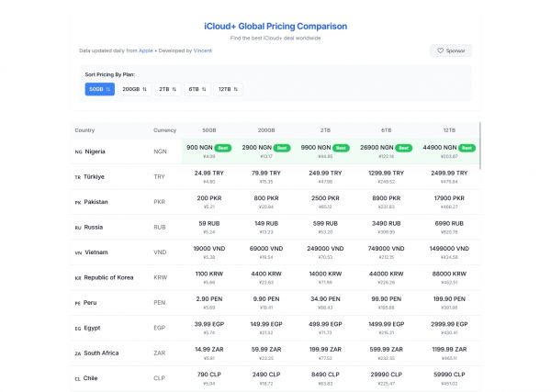551x392 pixels.
Task: Click the 2TB table column header
Action: click(x=325, y=130)
